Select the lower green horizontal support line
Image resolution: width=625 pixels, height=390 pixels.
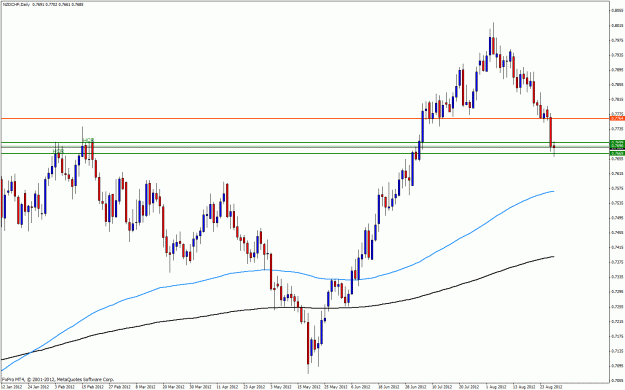305,153
